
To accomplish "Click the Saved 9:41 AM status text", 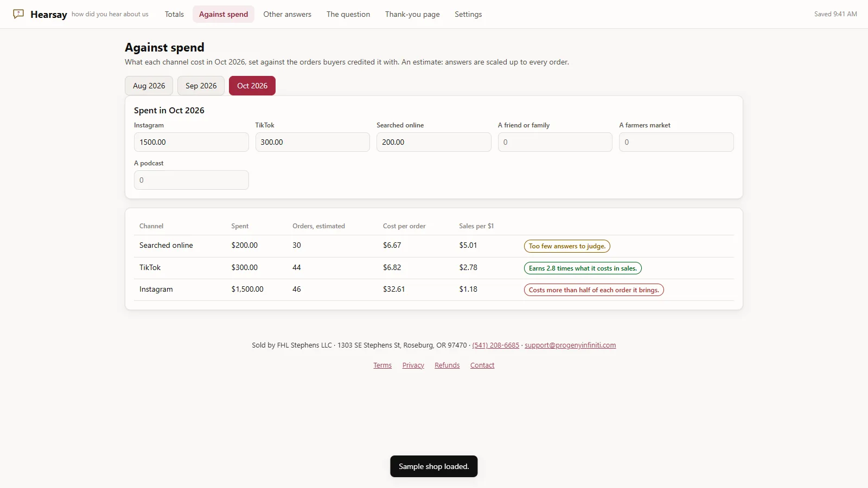I will tap(835, 14).
